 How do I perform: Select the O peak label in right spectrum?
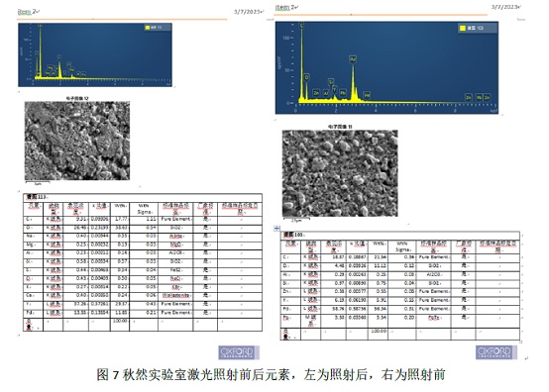(x=307, y=77)
